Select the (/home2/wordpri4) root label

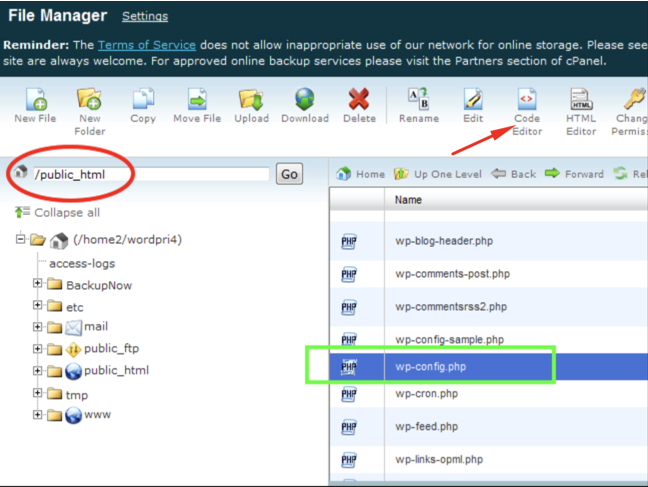click(127, 239)
